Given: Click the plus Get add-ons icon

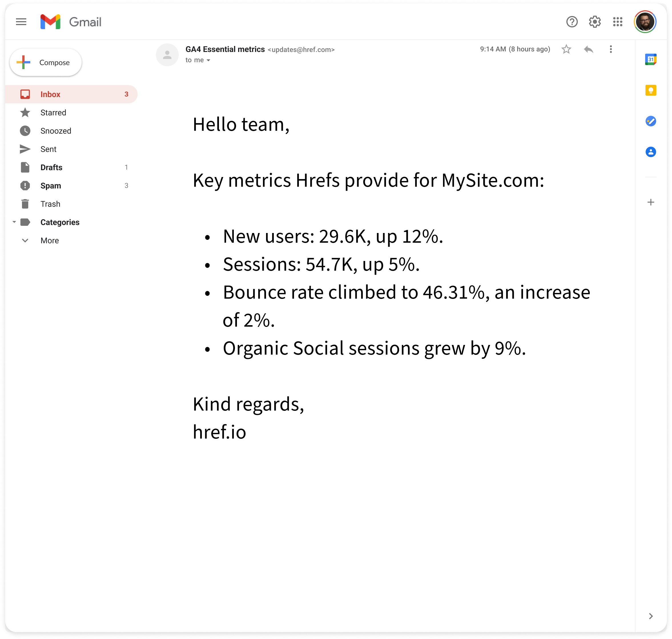Looking at the screenshot, I should (x=651, y=202).
